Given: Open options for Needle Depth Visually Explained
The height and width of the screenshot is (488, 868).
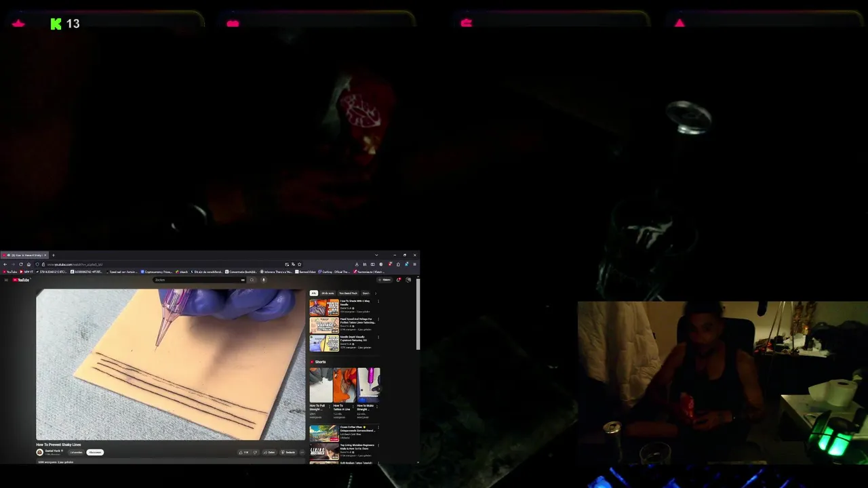Looking at the screenshot, I should pyautogui.click(x=378, y=337).
